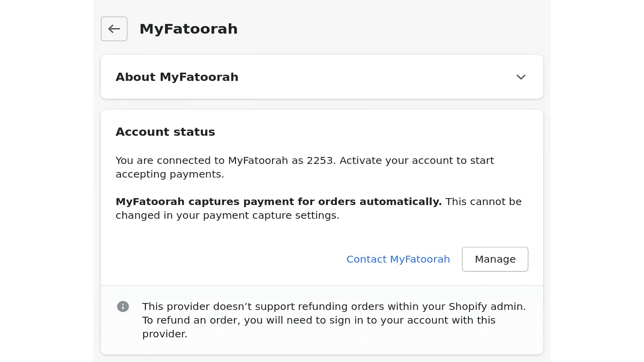Select the Account status heading
Screen dimensions: 644x362
point(165,132)
